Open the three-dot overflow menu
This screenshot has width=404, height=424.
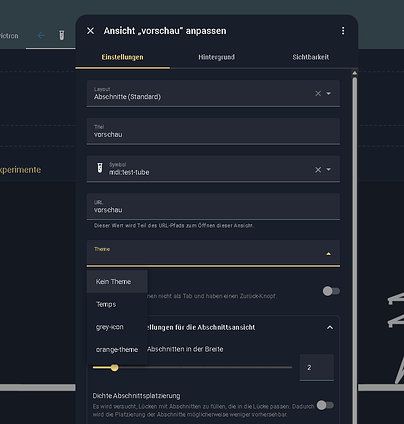pyautogui.click(x=343, y=31)
